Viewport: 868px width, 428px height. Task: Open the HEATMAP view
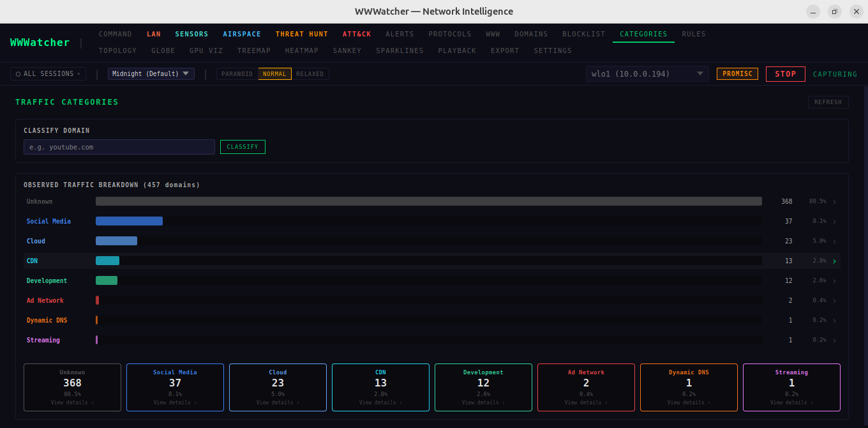302,50
